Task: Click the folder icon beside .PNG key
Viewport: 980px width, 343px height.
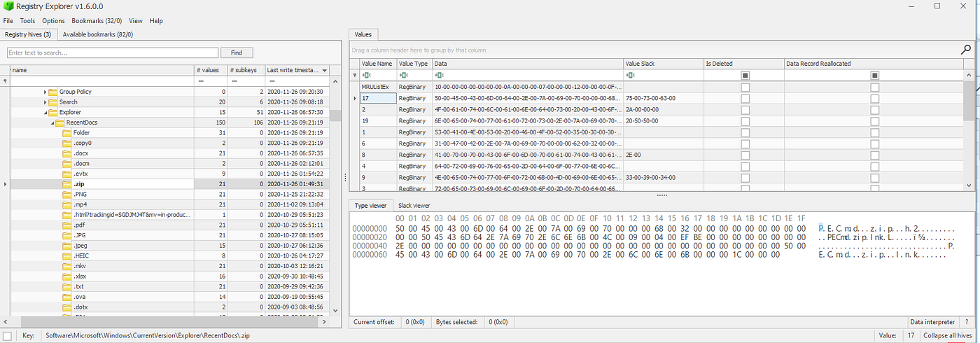Action: 67,194
